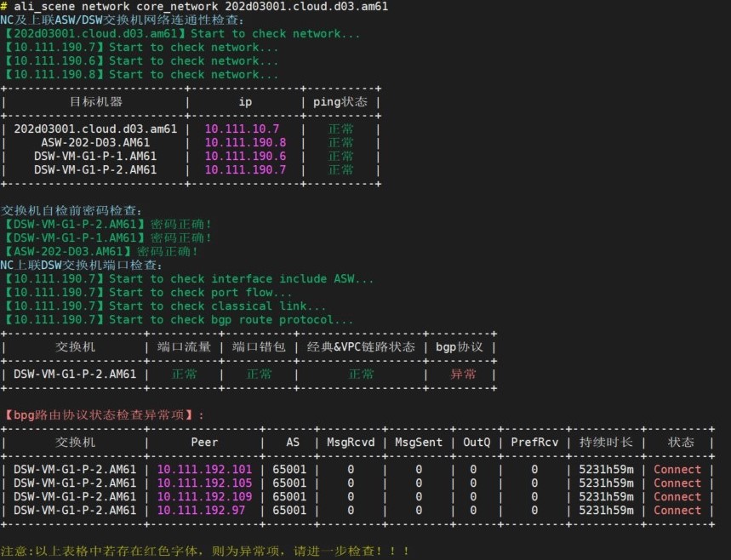This screenshot has height=560, width=731.
Task: Click the line '【202d03001.cloud.d03.am61】Start to check network'
Action: pos(181,33)
